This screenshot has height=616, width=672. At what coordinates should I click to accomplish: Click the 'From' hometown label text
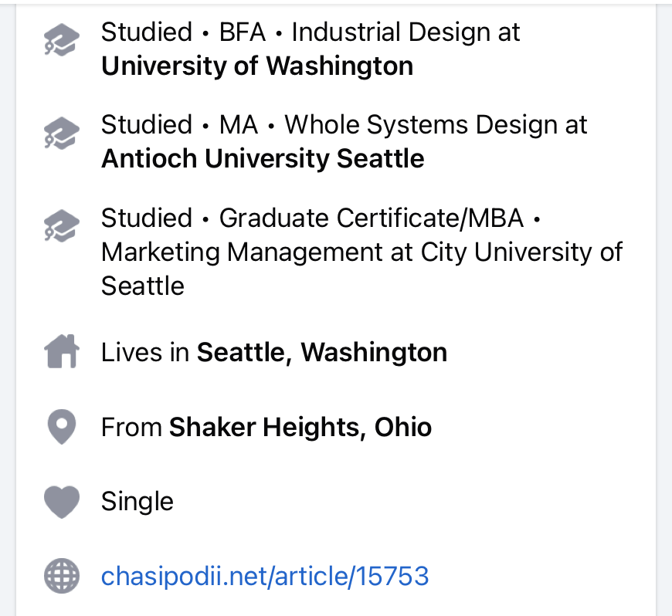(131, 427)
